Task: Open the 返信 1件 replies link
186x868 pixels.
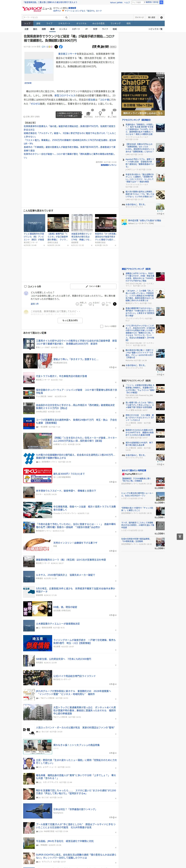Action: coord(35,304)
